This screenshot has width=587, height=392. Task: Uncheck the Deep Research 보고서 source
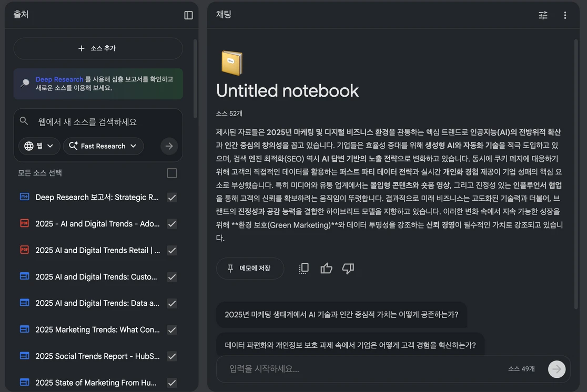[x=171, y=198]
